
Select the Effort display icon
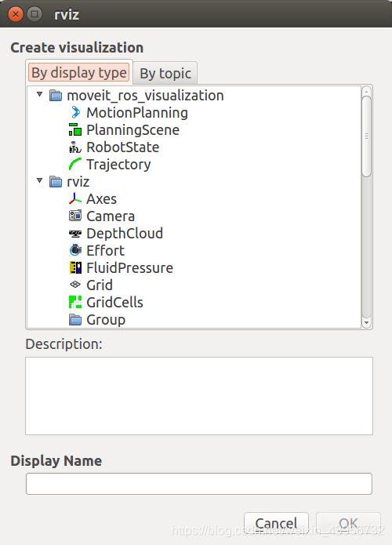tap(75, 251)
